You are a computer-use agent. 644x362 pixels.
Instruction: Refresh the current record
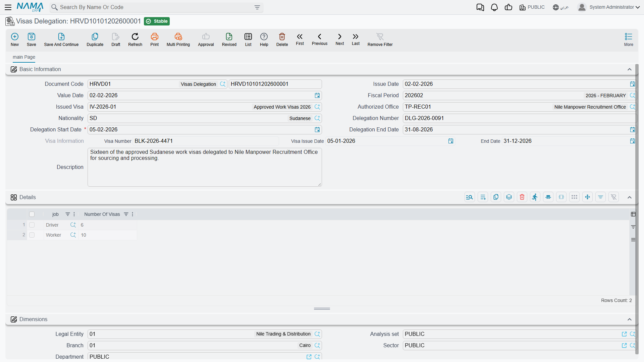pyautogui.click(x=135, y=40)
